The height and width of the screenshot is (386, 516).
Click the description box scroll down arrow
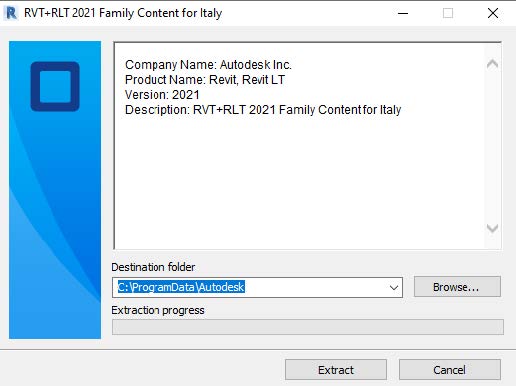pos(492,228)
